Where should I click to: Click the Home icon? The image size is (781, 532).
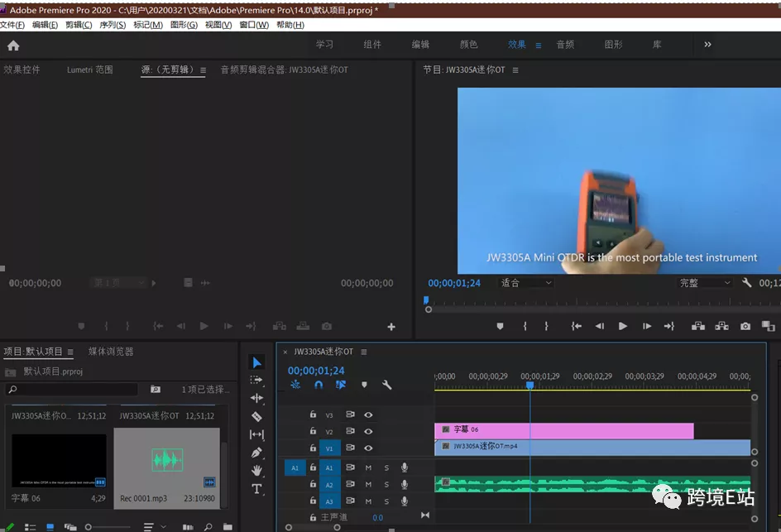point(13,46)
